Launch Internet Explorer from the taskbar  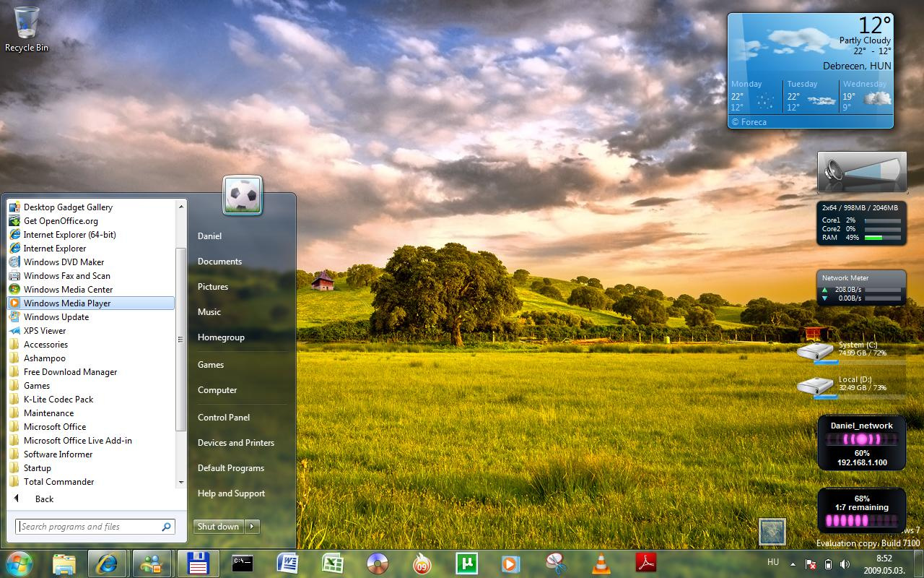tap(108, 564)
